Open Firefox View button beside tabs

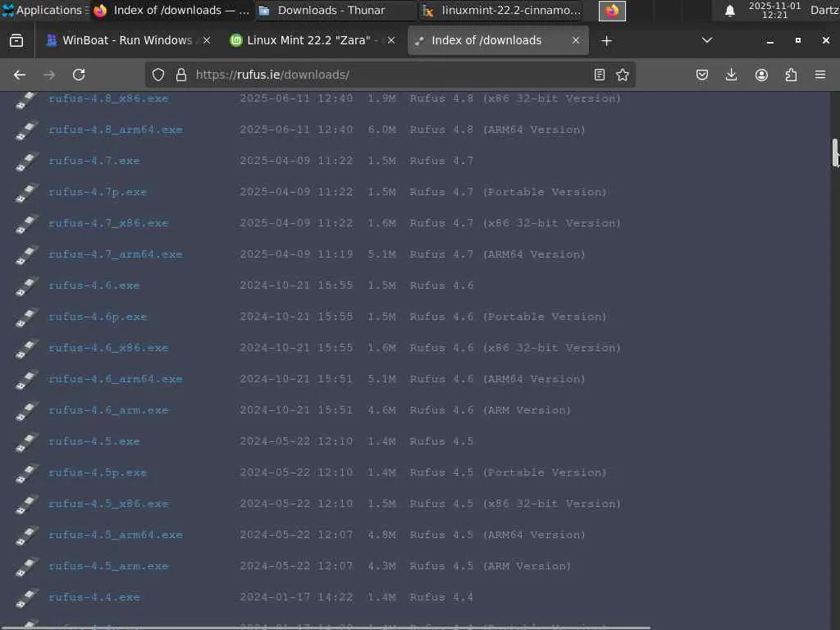tap(16, 41)
